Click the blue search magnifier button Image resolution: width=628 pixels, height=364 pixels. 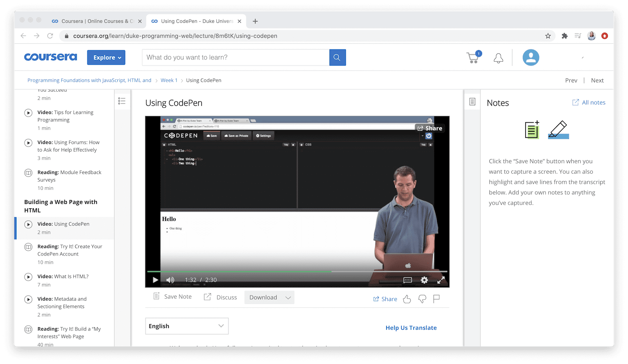pyautogui.click(x=337, y=57)
